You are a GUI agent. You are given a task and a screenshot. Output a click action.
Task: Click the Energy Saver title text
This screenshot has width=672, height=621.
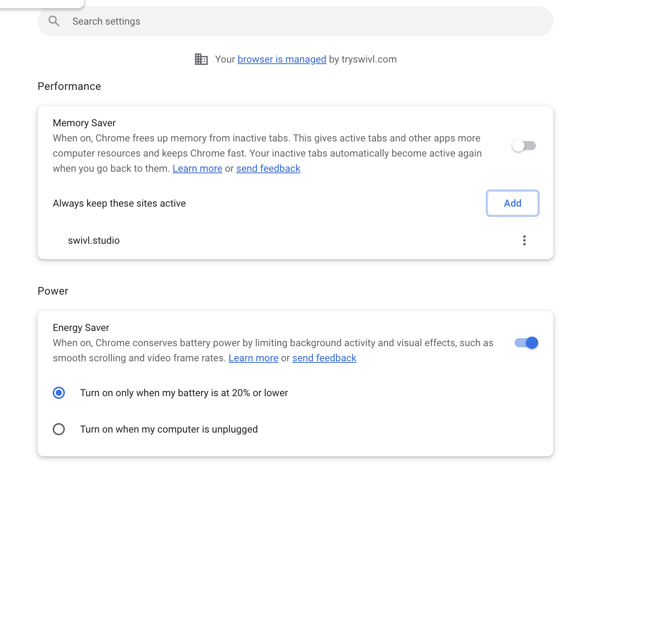(81, 328)
